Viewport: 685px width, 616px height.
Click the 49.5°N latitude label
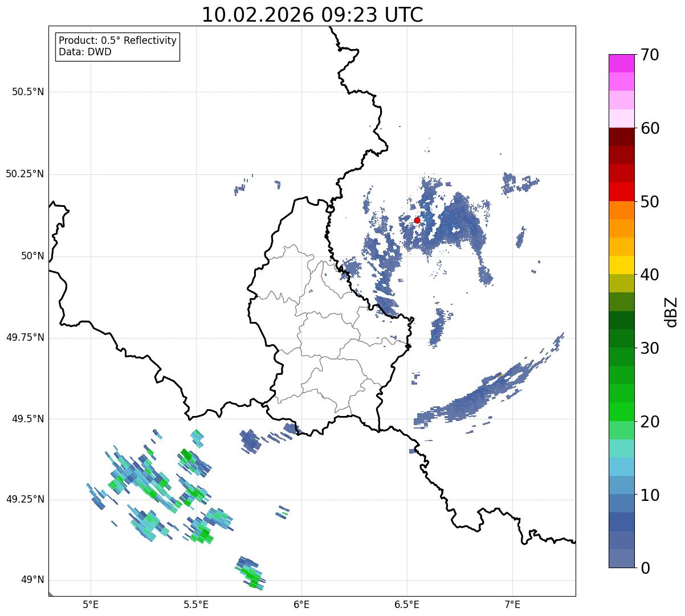(27, 419)
